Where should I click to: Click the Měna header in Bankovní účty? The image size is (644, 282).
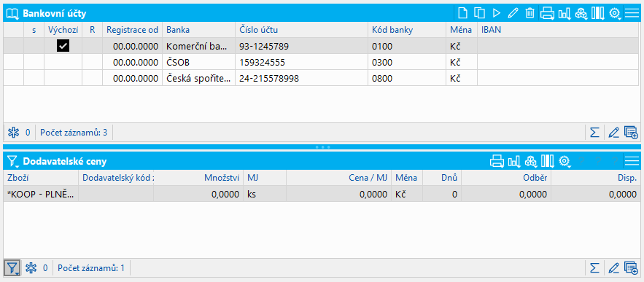tap(462, 30)
